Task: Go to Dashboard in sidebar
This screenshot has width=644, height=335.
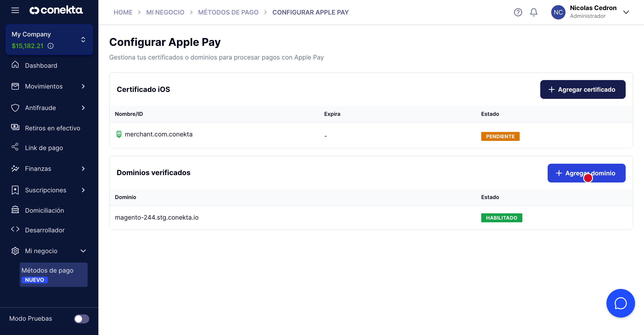Action: click(x=41, y=66)
